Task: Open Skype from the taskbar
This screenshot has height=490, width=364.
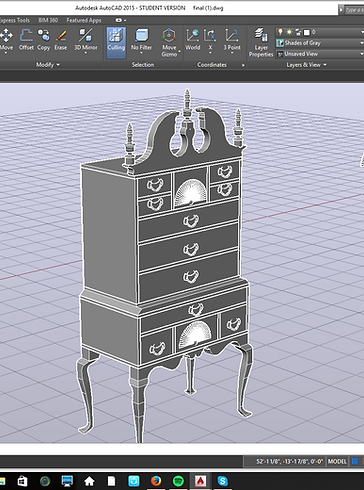Action: 223,481
